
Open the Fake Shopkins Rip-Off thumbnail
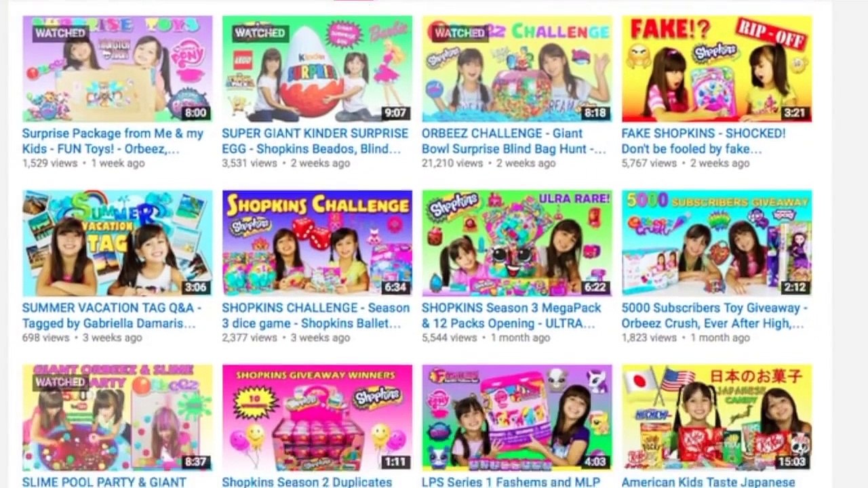click(x=717, y=69)
